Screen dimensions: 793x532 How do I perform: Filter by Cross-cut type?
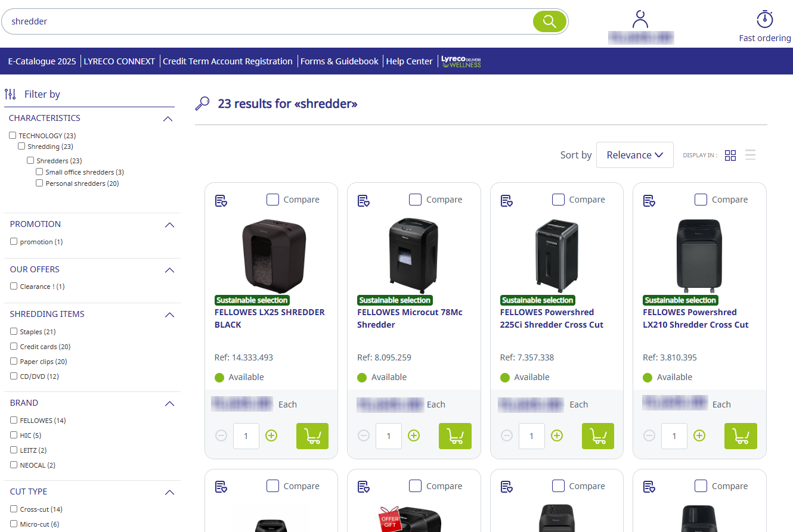(14, 509)
